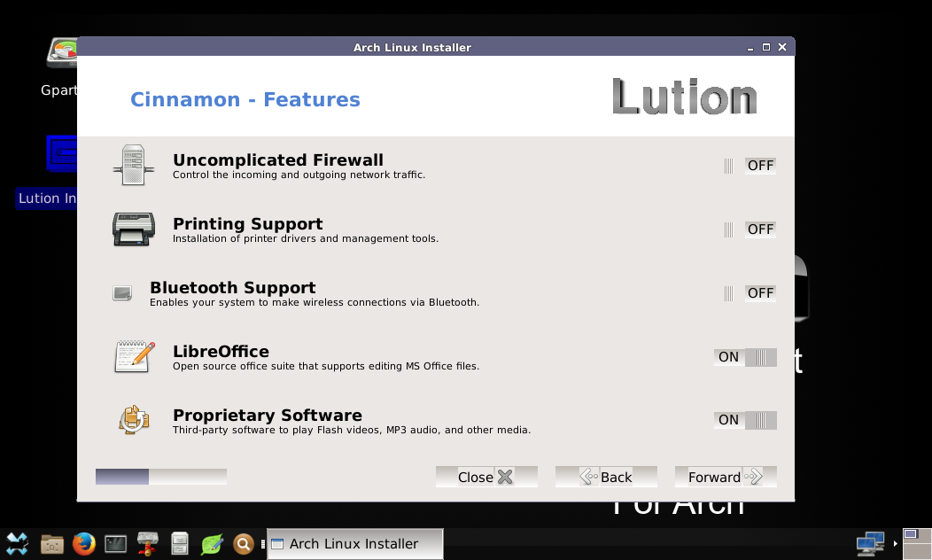Viewport: 932px width, 560px height.
Task: Click the Uncomplicated Firewall server icon
Action: pos(134,166)
